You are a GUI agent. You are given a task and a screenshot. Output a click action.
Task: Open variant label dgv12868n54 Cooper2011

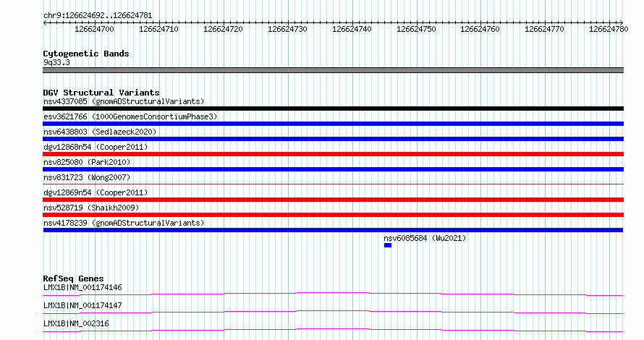96,147
